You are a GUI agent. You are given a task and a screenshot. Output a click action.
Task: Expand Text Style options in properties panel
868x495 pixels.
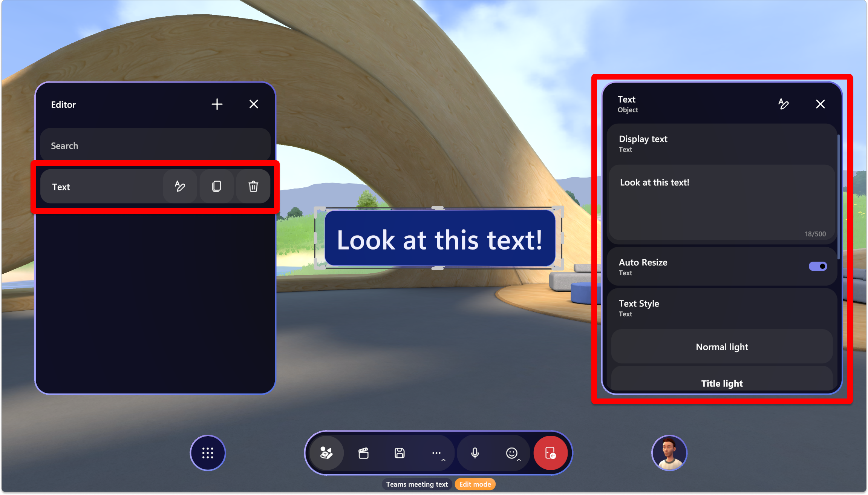(x=722, y=308)
